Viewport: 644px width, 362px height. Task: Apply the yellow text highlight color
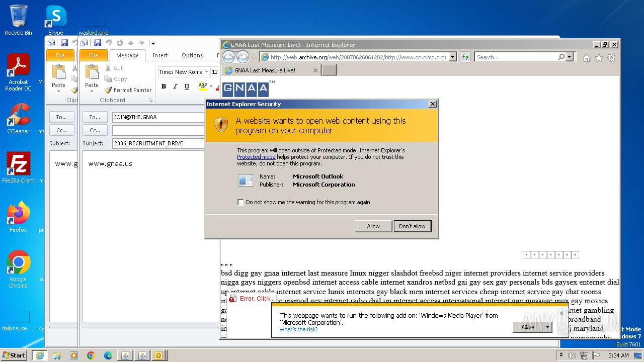point(203,86)
